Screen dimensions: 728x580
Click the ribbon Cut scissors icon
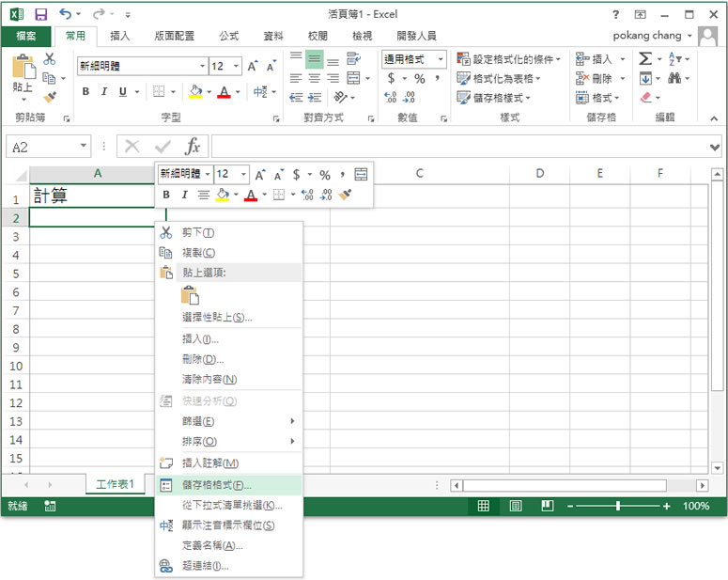click(49, 58)
